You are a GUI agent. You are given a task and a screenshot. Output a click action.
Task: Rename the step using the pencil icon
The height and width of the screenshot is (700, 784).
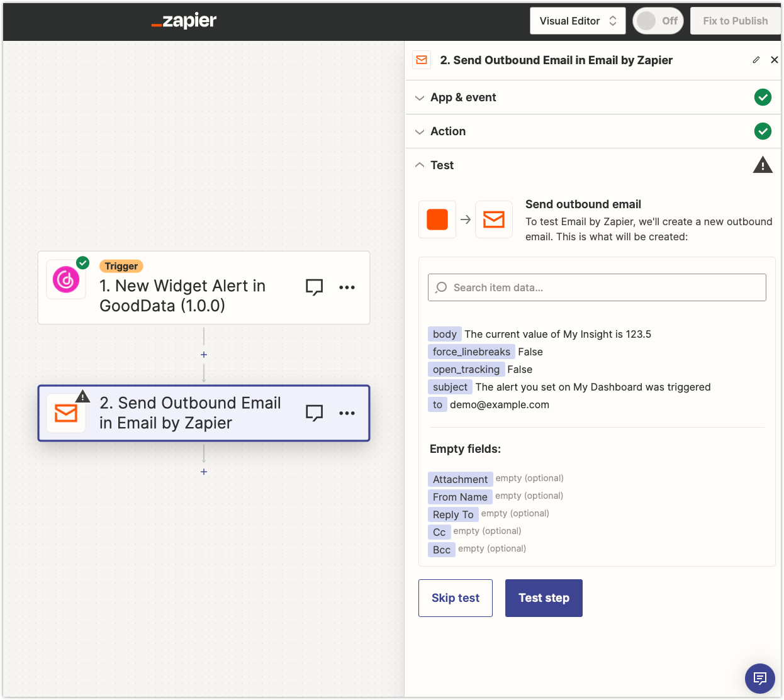(x=756, y=60)
